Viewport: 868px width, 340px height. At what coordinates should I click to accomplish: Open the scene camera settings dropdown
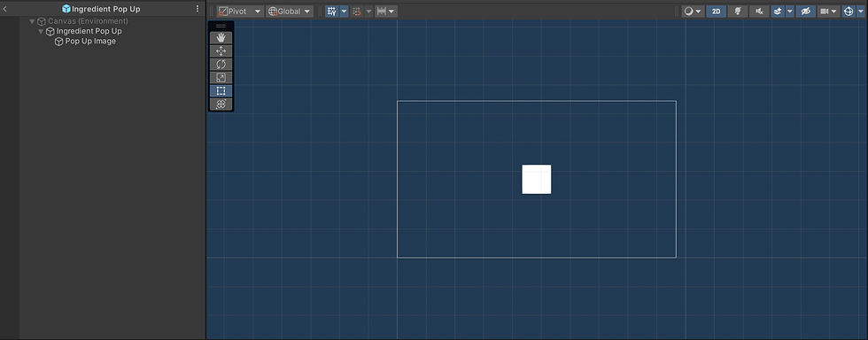point(829,12)
